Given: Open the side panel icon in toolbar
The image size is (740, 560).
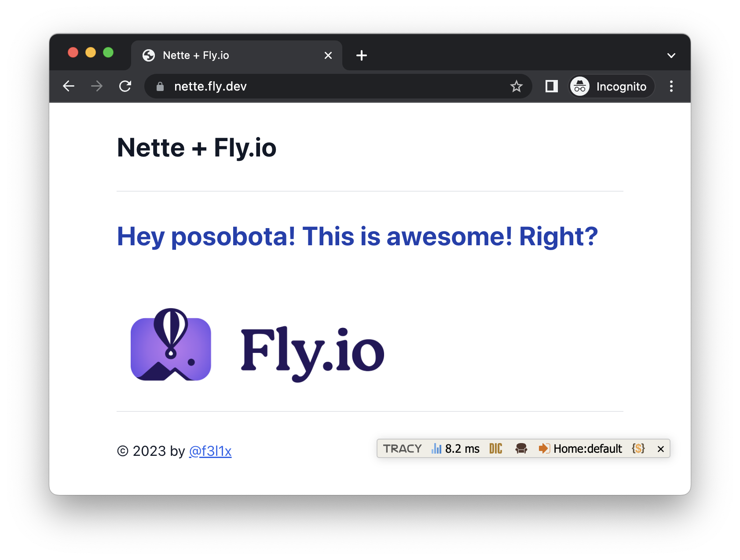Looking at the screenshot, I should coord(551,86).
